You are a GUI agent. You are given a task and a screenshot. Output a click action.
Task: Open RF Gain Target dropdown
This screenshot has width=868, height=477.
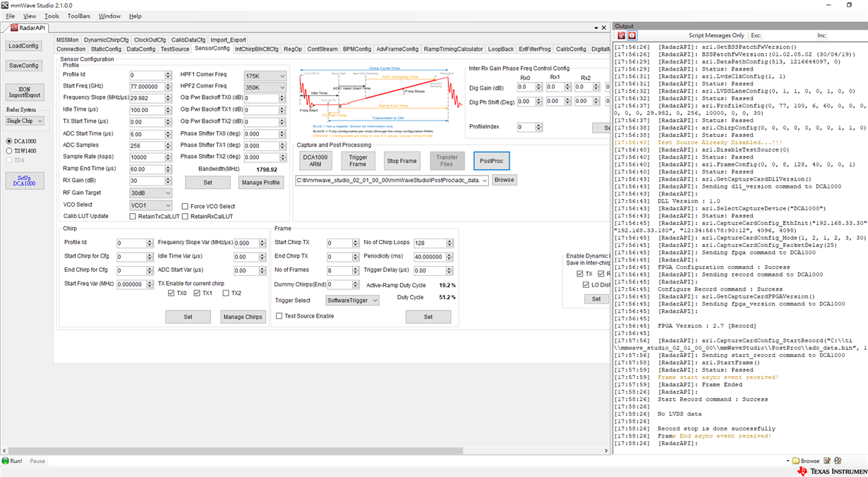[x=150, y=193]
